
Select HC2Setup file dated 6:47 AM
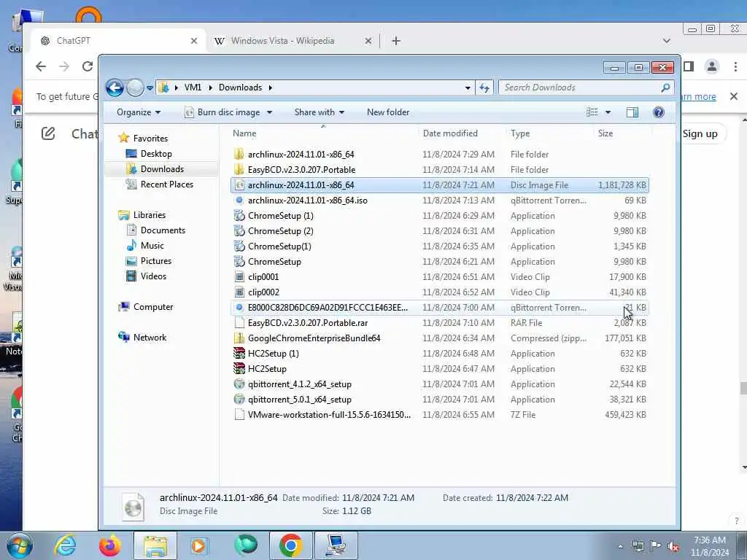pos(439,368)
